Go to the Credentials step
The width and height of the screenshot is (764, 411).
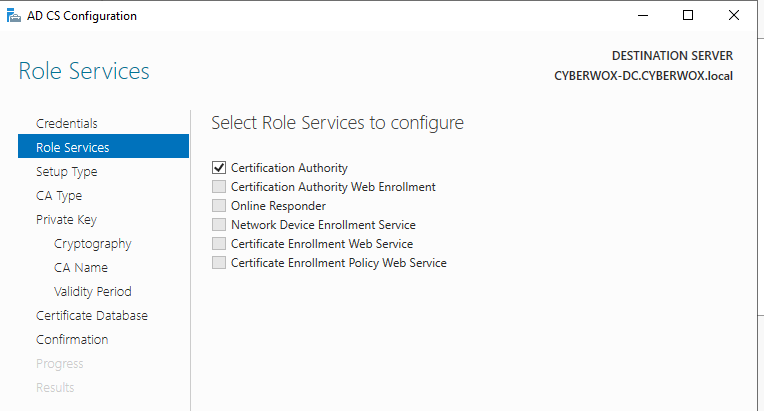coord(67,124)
